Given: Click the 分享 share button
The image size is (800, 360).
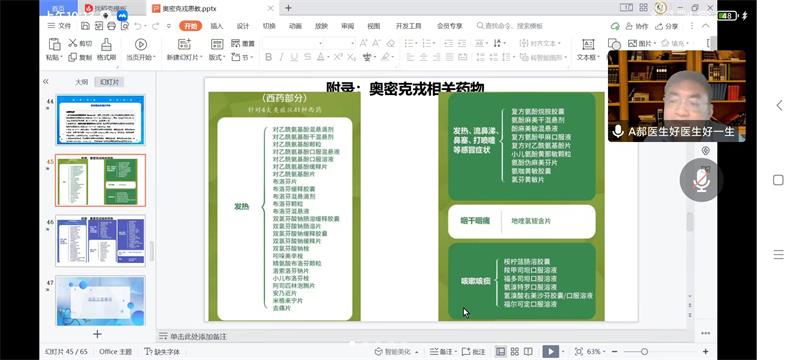Looking at the screenshot, I should tap(667, 26).
